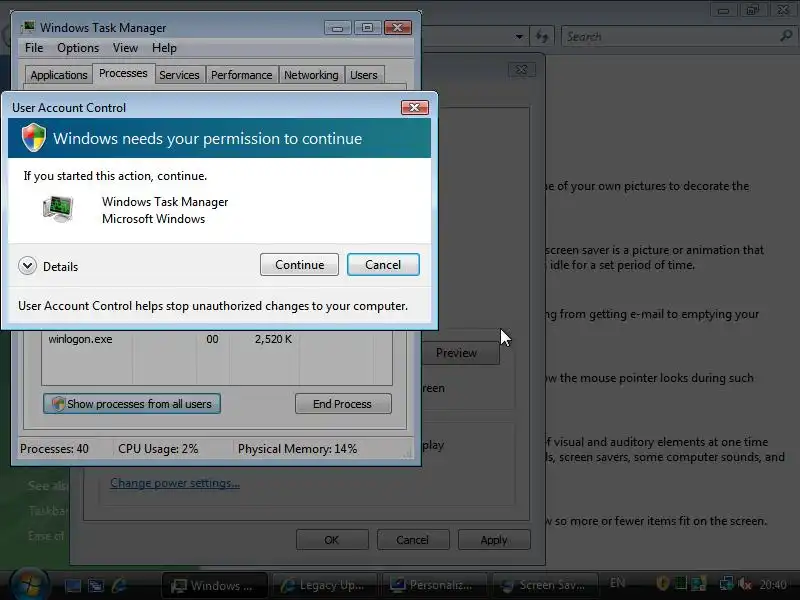The image size is (800, 600).
Task: Click security shield tray icon
Action: tap(663, 583)
